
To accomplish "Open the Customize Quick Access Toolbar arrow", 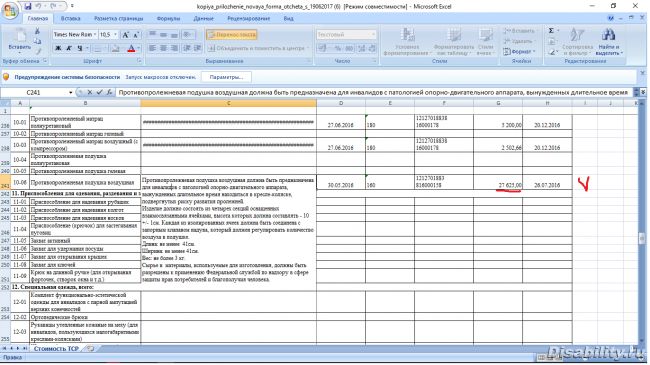I will point(72,6).
